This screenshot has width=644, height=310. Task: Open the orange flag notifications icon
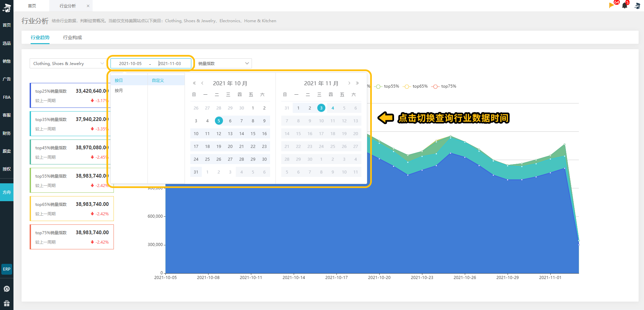click(612, 5)
